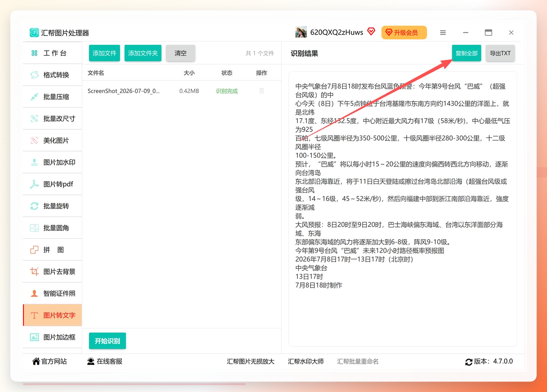Click the 批量旋转 rotate icon
Viewport: 547px width, 392px height.
tap(34, 206)
